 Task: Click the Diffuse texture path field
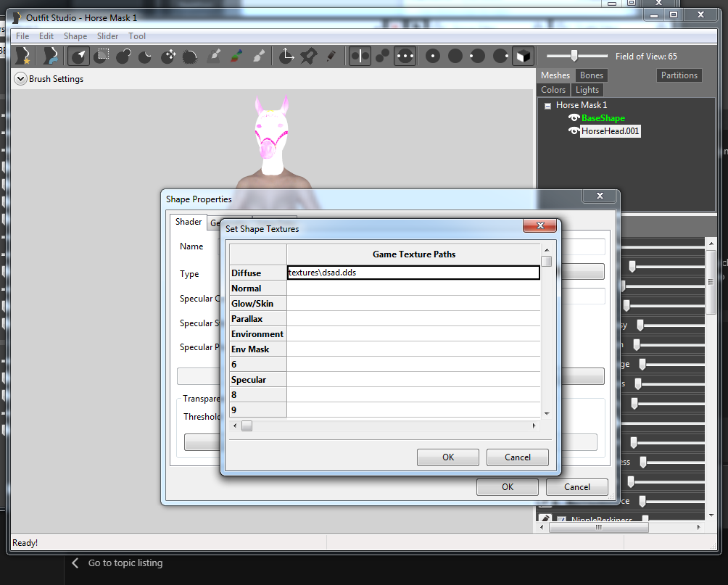413,273
